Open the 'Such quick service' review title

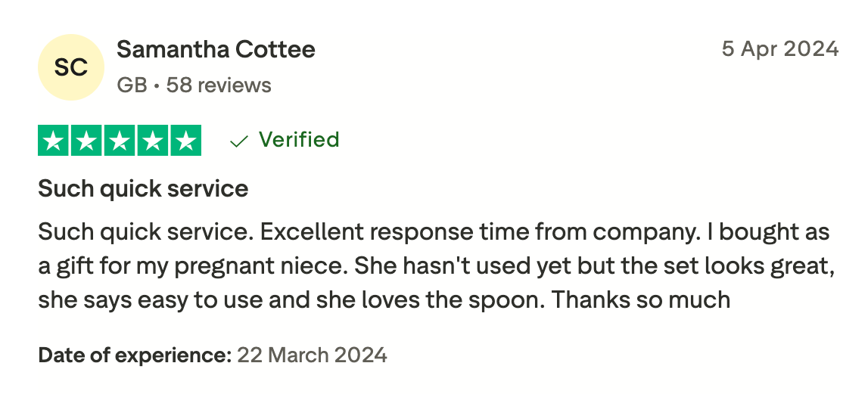coord(143,188)
